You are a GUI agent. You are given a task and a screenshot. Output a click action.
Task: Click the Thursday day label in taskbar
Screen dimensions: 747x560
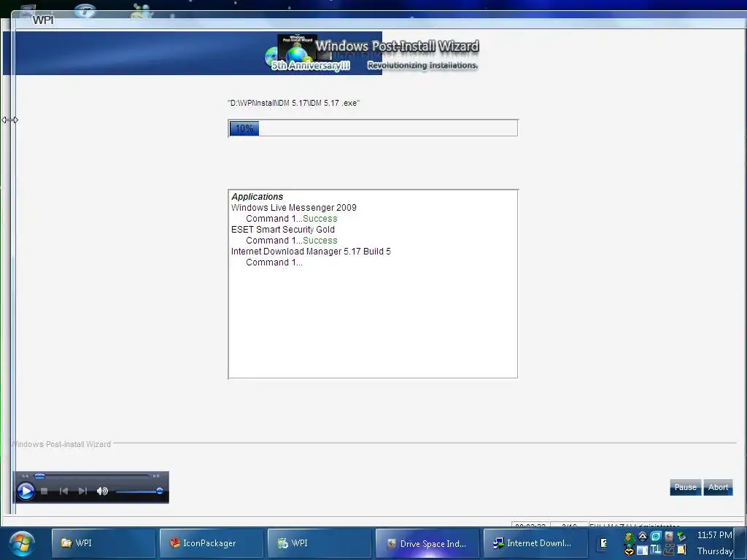tap(715, 551)
